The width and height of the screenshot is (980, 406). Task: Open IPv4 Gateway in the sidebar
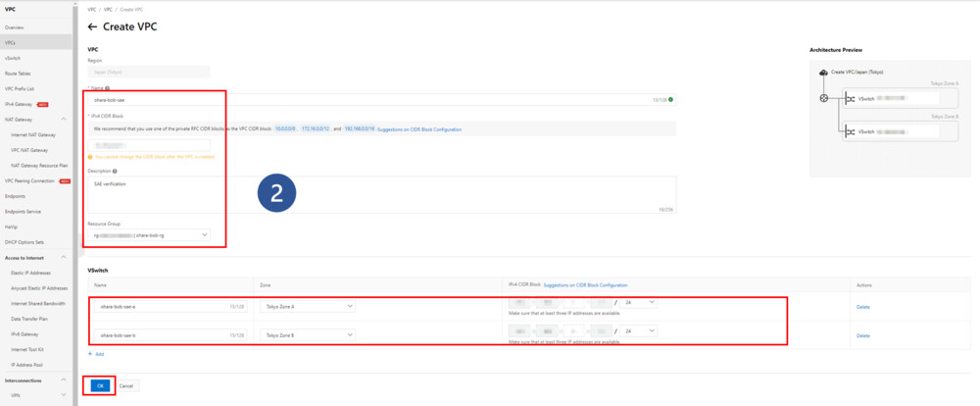click(x=18, y=104)
